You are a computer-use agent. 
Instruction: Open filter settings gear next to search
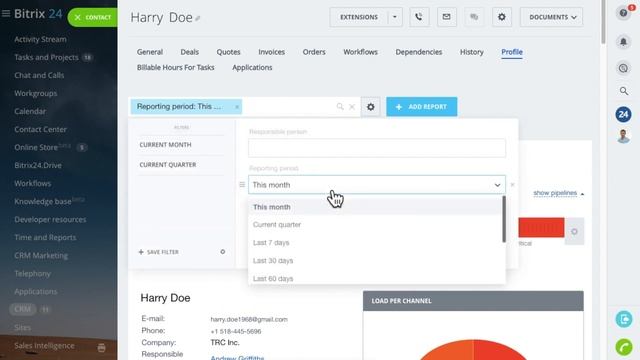pos(371,107)
